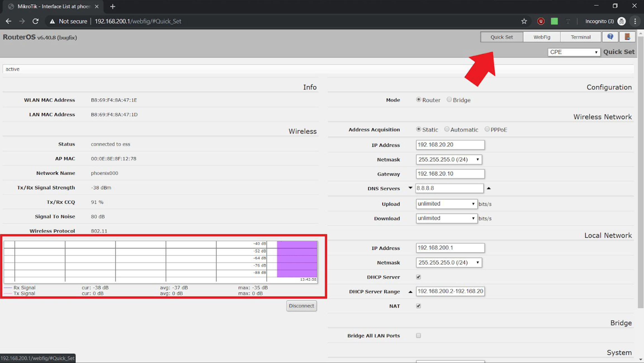Viewport: 644px width, 363px height.
Task: Enable Bridge All LAN Ports checkbox
Action: (418, 336)
